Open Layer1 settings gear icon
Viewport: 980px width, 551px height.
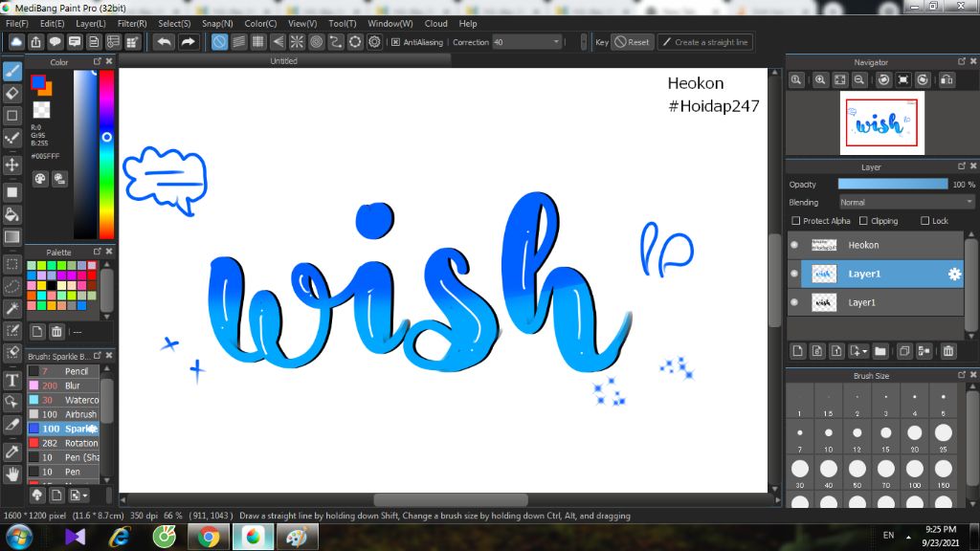click(954, 274)
